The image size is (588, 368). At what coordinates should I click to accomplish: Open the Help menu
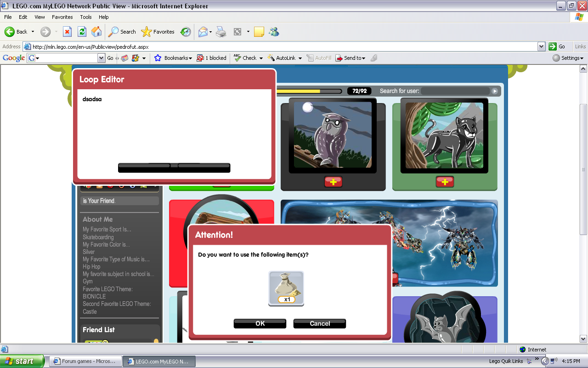pyautogui.click(x=104, y=17)
